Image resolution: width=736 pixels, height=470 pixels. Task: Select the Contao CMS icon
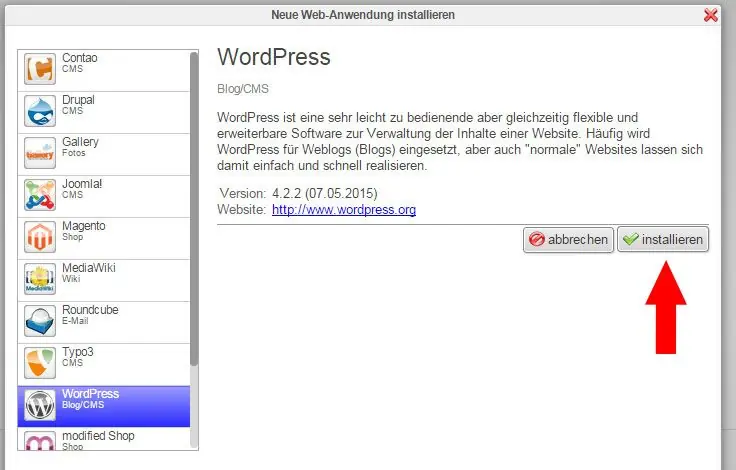point(40,69)
